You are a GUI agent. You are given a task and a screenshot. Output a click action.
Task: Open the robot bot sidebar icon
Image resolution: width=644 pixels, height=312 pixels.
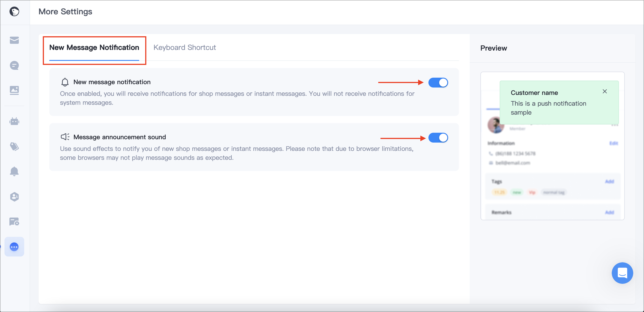click(14, 121)
